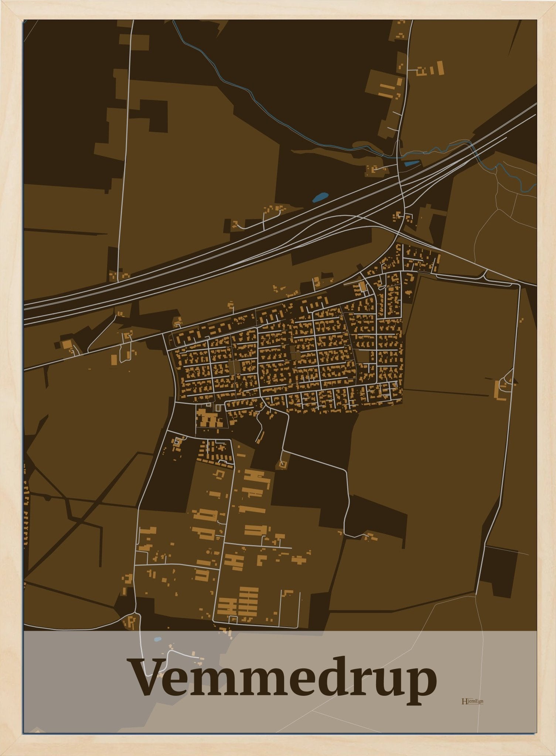556x756 pixels.
Task: Click the small light-blue pond in the grey banner
Action: (x=157, y=639)
